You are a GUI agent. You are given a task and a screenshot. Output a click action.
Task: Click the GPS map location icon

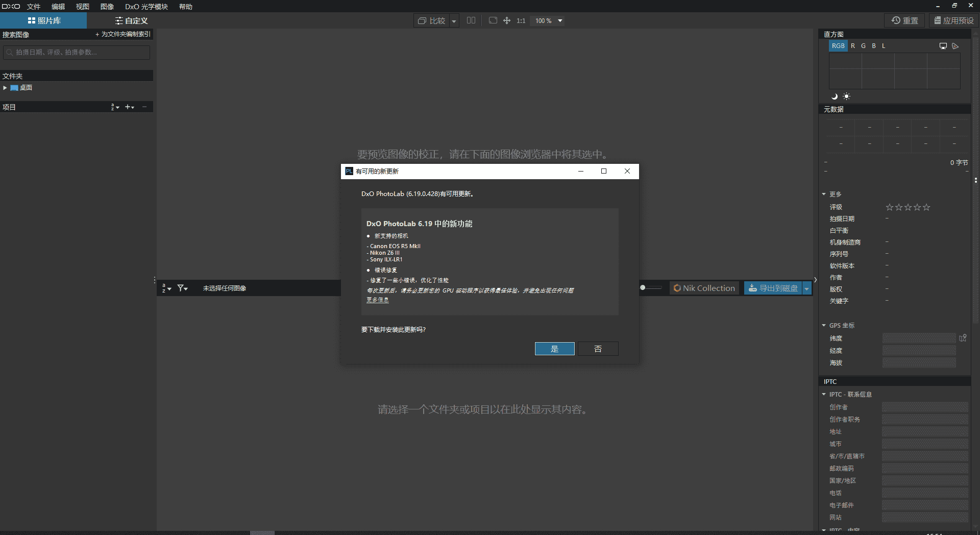tap(963, 338)
